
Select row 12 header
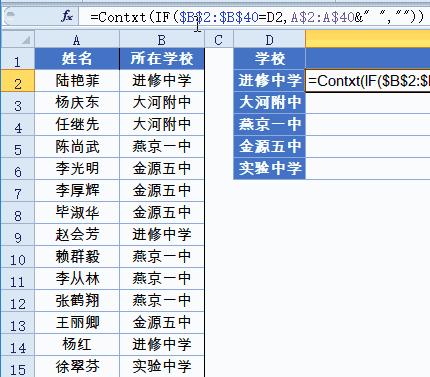(17, 301)
